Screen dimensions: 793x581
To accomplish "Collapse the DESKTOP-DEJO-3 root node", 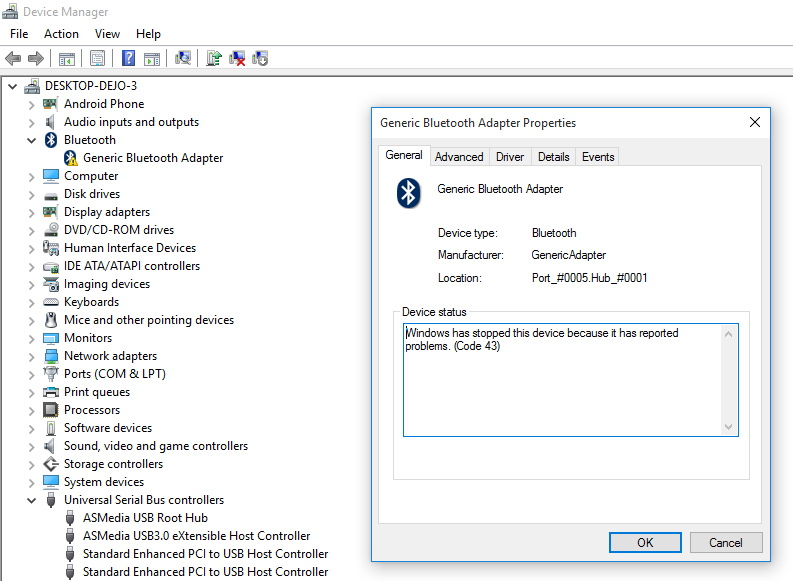I will point(13,86).
